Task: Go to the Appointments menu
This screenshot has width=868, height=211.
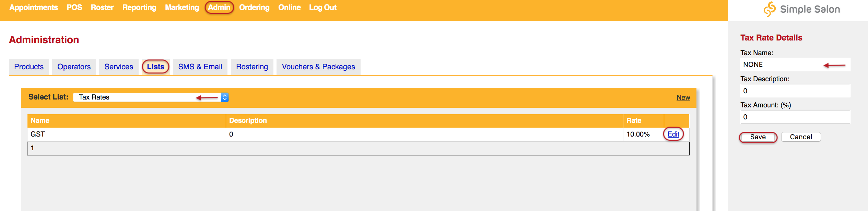Action: [34, 8]
